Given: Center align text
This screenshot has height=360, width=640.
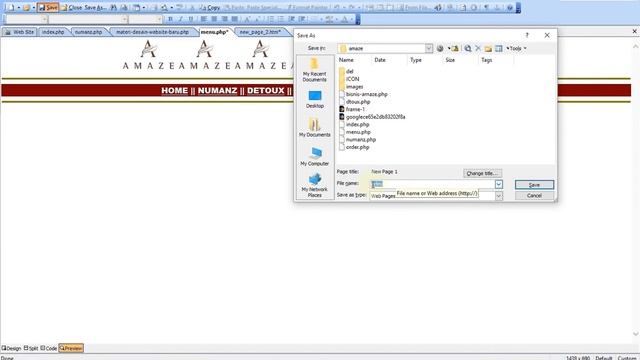Looking at the screenshot, I should 213,19.
